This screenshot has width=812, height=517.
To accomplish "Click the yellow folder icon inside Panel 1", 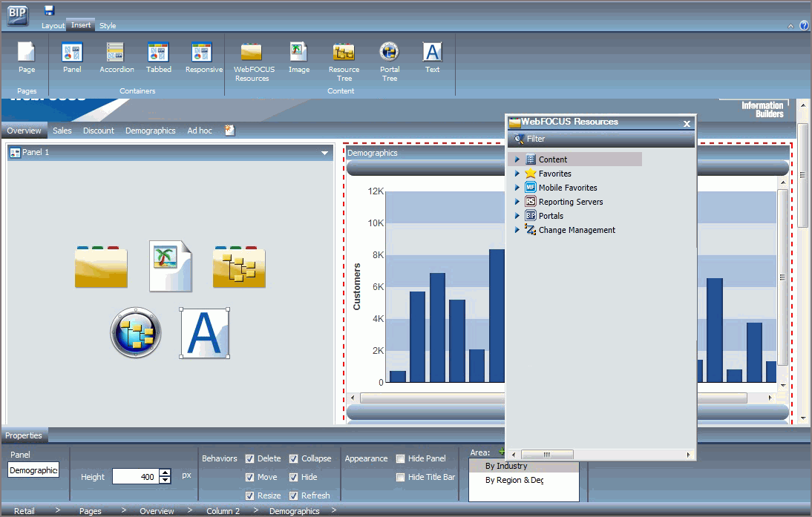I will pos(101,266).
